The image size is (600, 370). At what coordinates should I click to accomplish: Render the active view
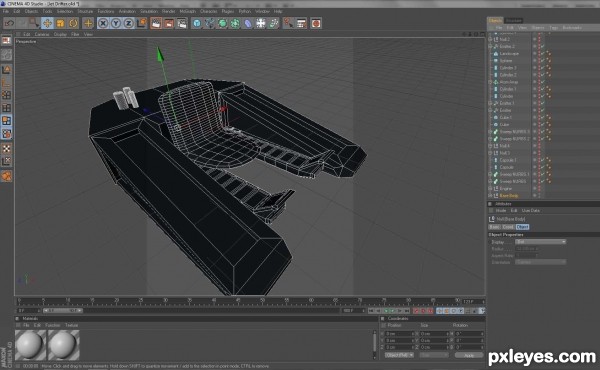(x=156, y=23)
